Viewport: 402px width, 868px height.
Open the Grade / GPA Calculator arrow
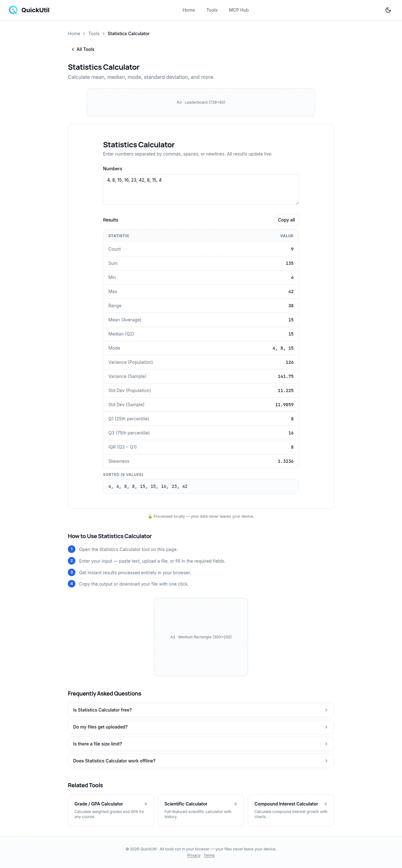coord(145,804)
